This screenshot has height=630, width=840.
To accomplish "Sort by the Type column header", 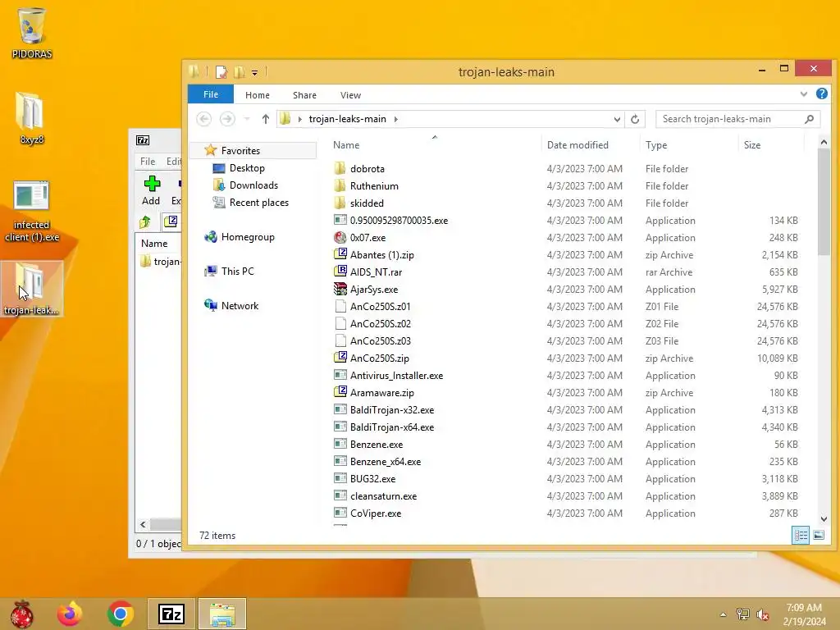I will pyautogui.click(x=689, y=145).
